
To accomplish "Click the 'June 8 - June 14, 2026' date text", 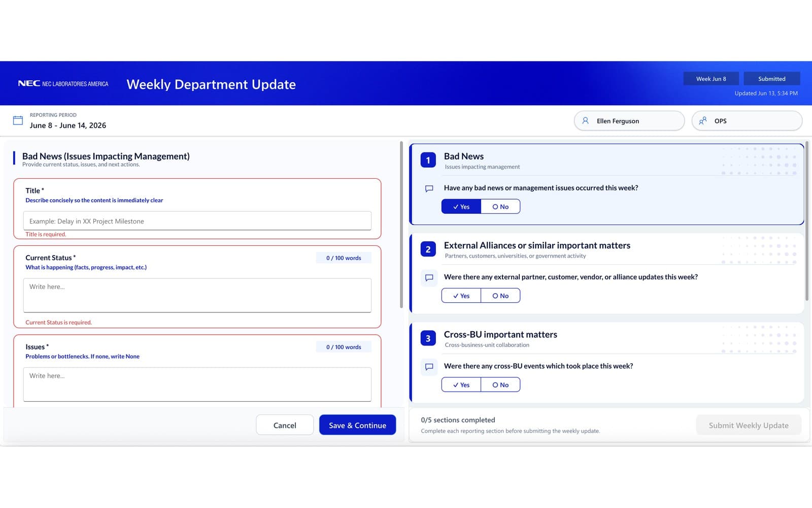I will pyautogui.click(x=68, y=125).
